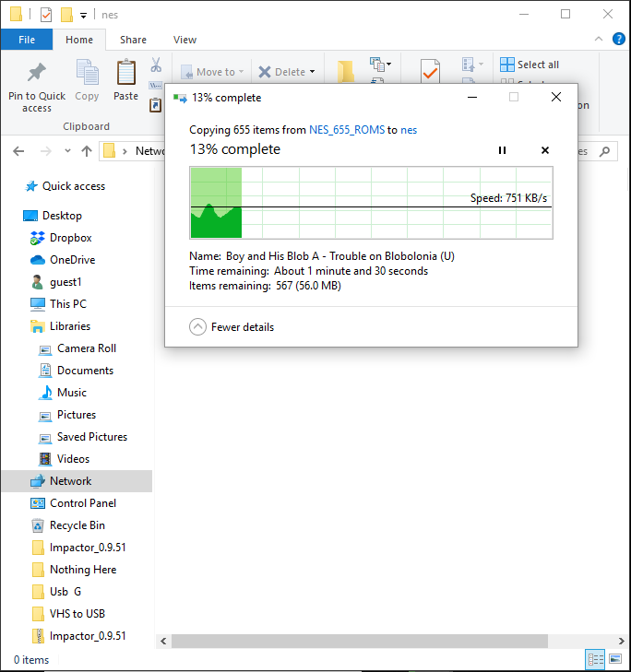Cancel the copy with X button
Image resolution: width=631 pixels, height=672 pixels.
[545, 150]
